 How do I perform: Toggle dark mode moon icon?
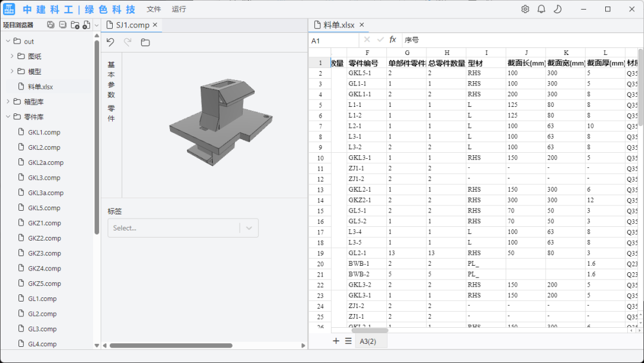point(558,9)
